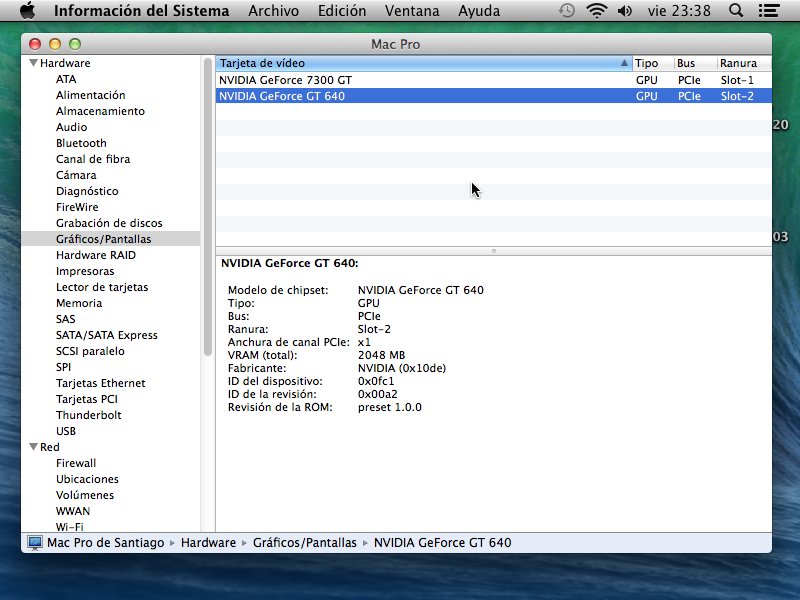Sort by the Ranura column header

coord(744,63)
